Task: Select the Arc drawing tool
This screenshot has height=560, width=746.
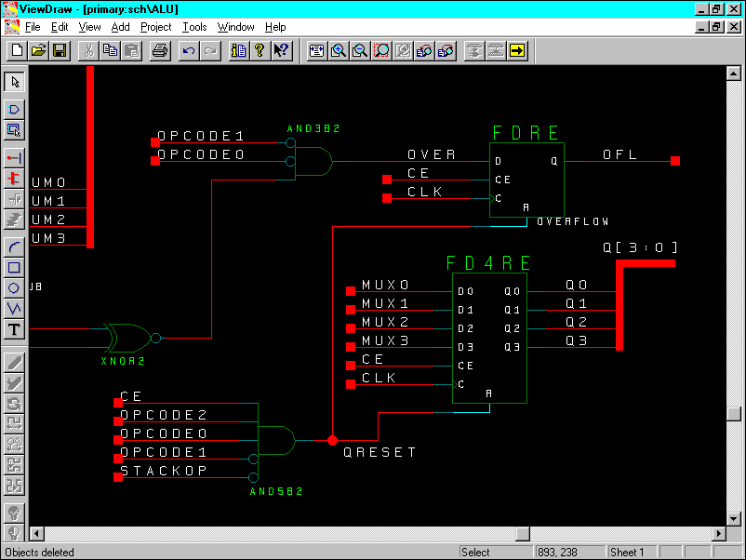Action: (x=14, y=247)
